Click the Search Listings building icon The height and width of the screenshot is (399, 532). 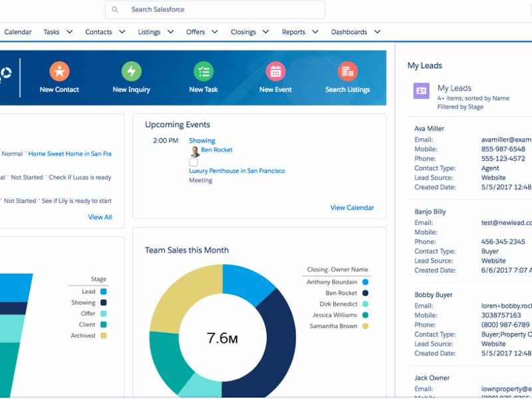[347, 71]
